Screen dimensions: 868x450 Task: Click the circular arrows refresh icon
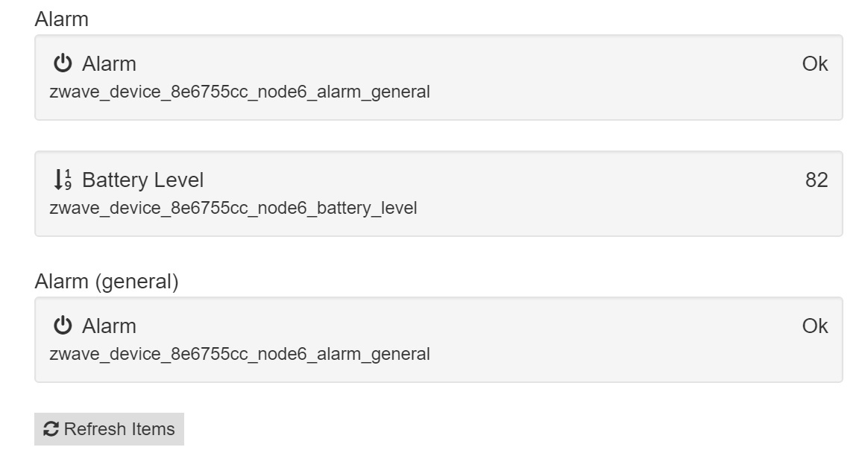(x=51, y=429)
